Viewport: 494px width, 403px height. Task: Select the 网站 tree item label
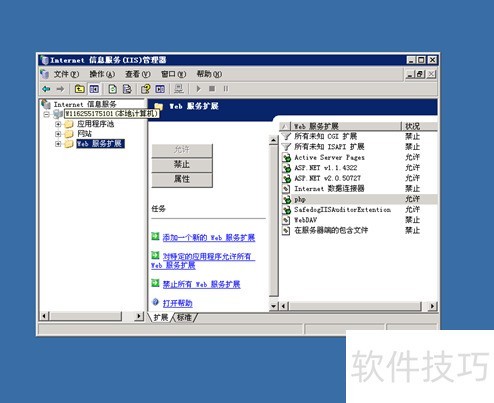pos(84,134)
